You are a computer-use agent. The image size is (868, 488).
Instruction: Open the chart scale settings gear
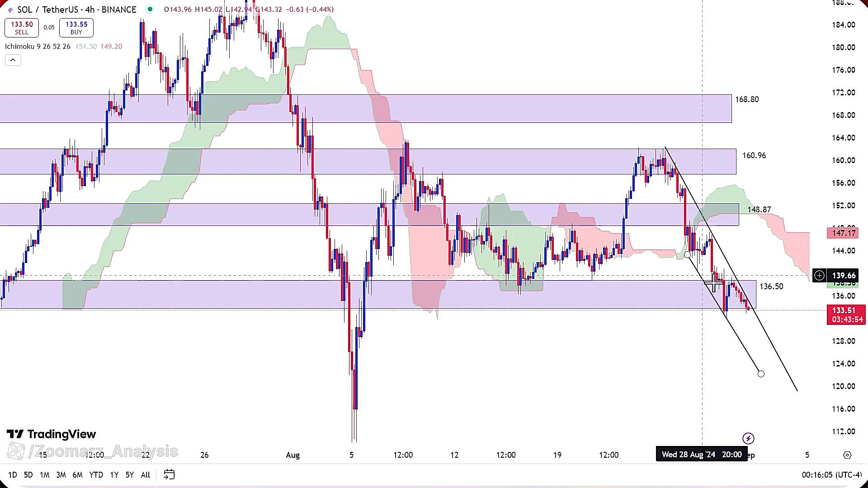coord(847,455)
